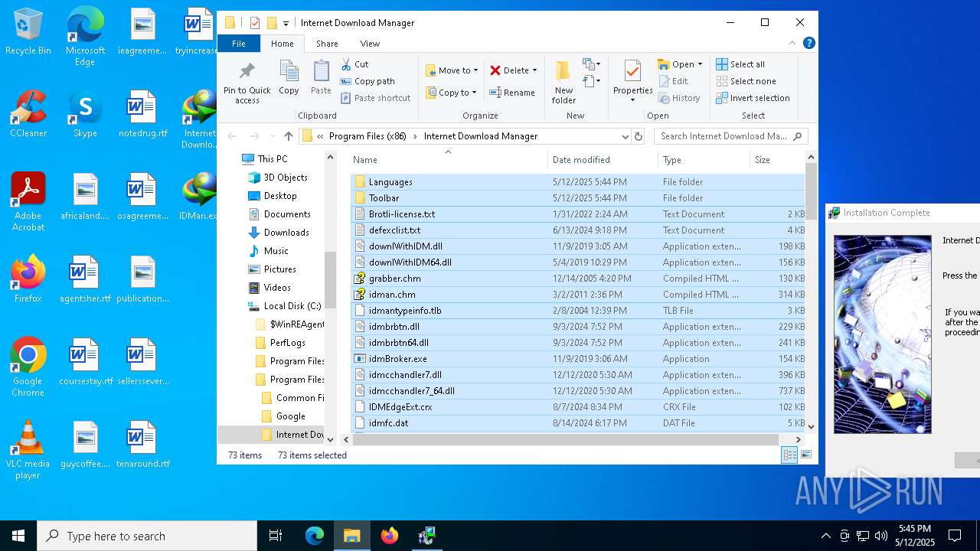Image resolution: width=980 pixels, height=551 pixels.
Task: Switch to details view button
Action: (789, 455)
